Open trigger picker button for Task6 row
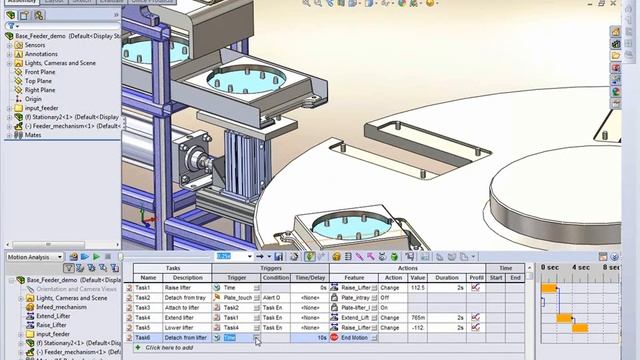This screenshot has width=640, height=360. [256, 338]
